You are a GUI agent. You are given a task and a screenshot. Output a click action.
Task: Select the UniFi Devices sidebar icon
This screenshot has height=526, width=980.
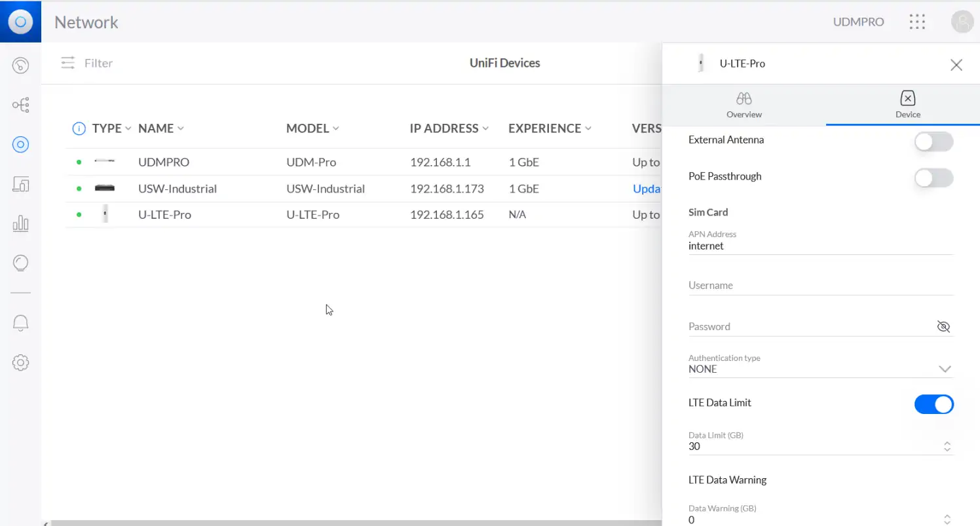pos(20,145)
